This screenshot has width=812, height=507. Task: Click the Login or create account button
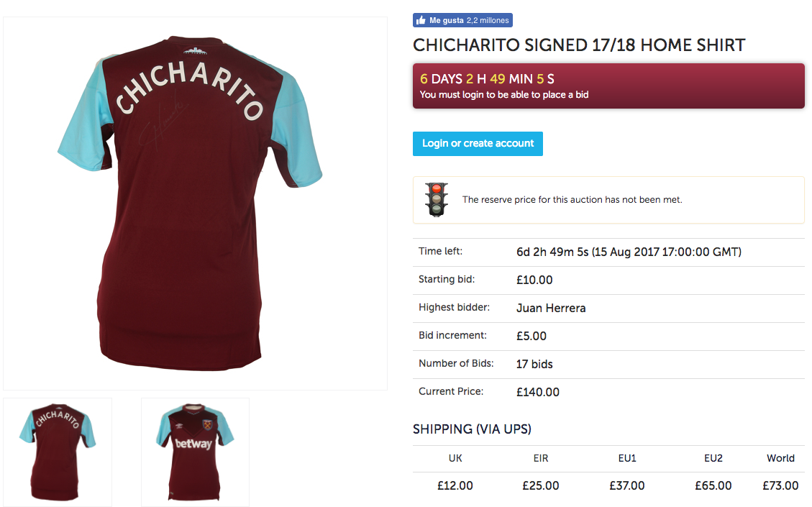pos(478,144)
